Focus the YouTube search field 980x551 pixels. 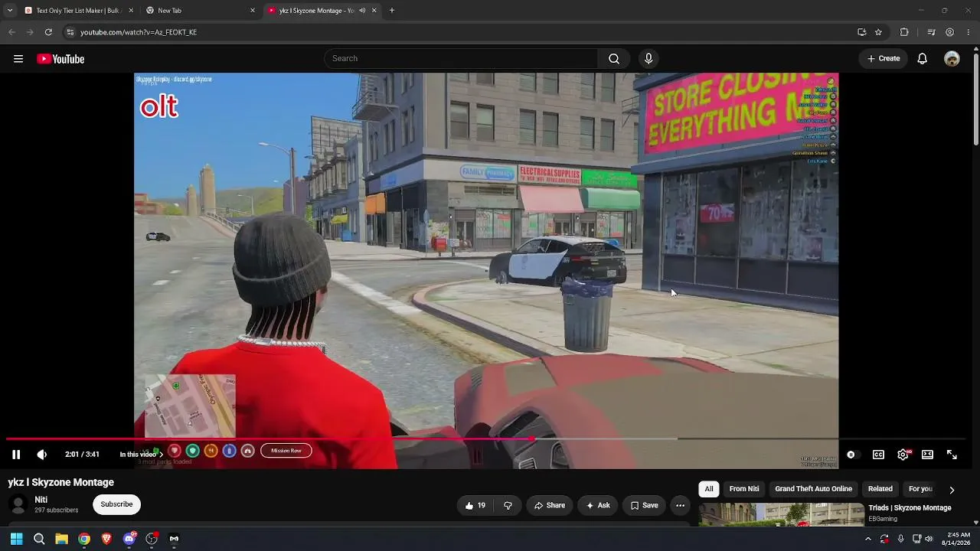[x=461, y=59]
